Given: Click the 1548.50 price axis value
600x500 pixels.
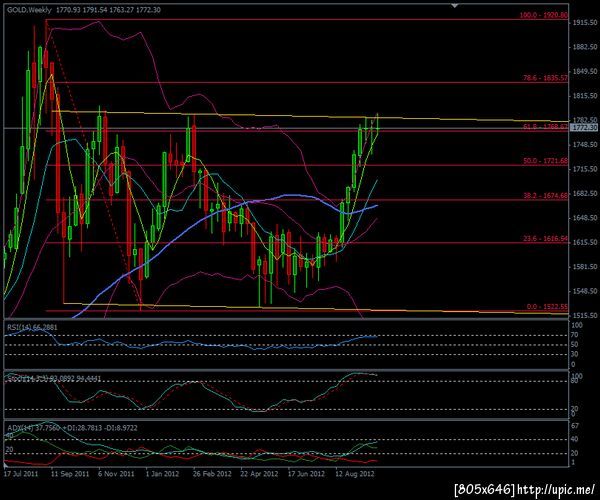Looking at the screenshot, I should [585, 291].
